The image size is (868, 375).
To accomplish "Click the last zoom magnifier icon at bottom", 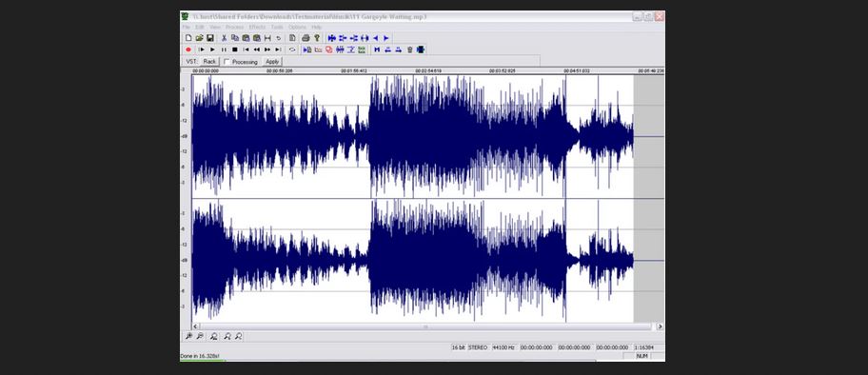I will pyautogui.click(x=239, y=336).
